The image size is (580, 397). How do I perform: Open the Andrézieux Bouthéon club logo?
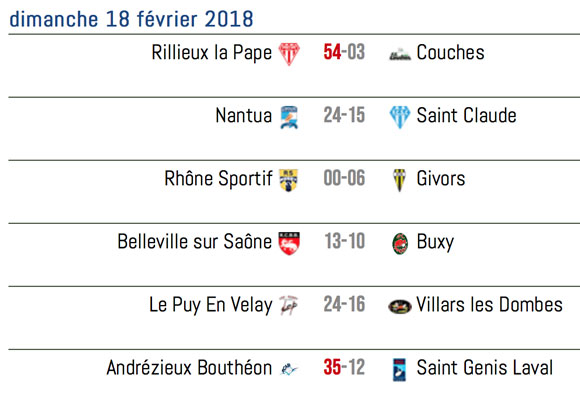tap(289, 369)
